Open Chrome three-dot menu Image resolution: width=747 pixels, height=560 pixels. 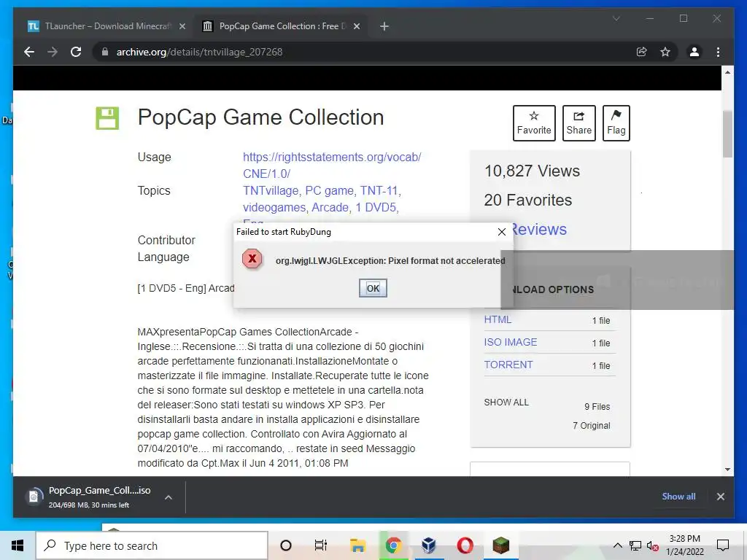(718, 52)
